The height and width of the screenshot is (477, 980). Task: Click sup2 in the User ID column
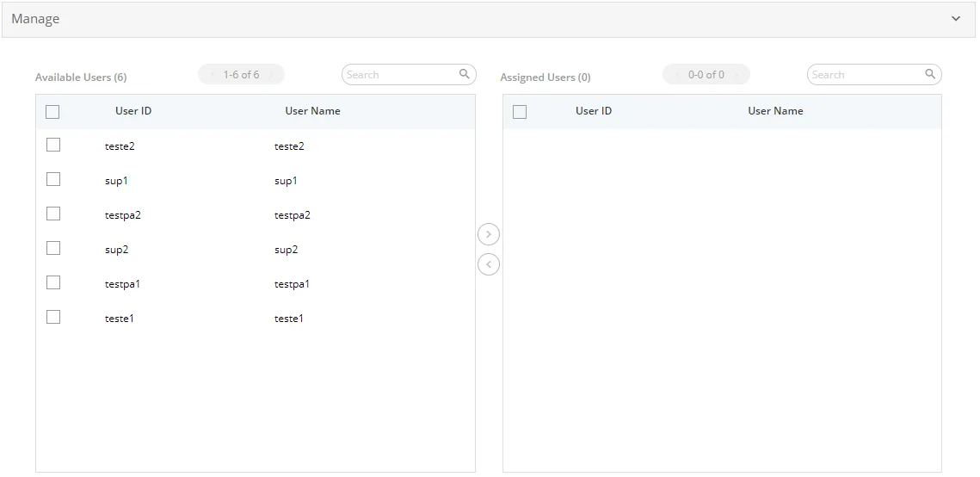click(x=117, y=250)
